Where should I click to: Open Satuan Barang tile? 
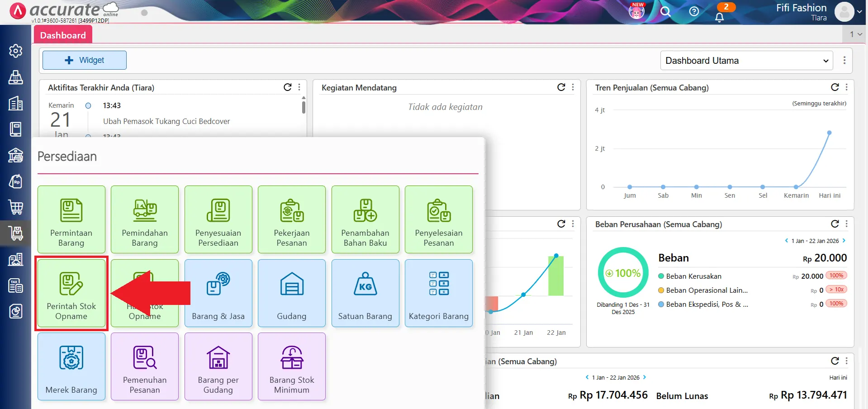tap(365, 293)
